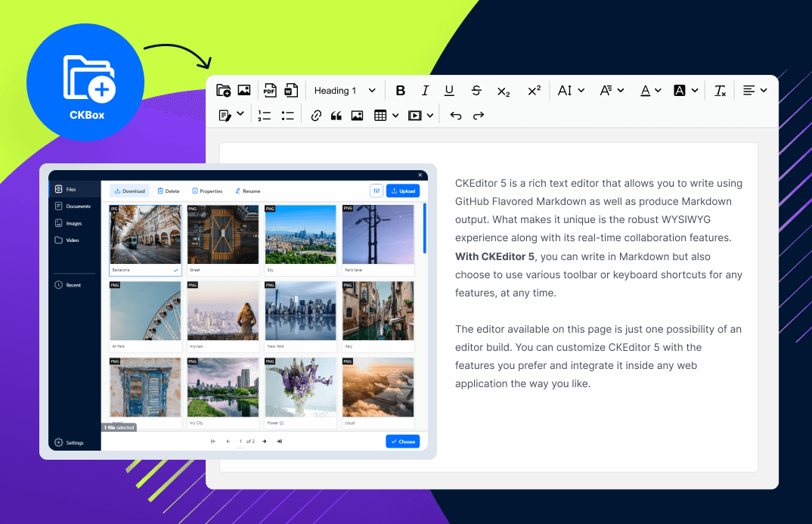The height and width of the screenshot is (524, 812).
Task: Click the insert image icon beside block quote
Action: coord(357,116)
